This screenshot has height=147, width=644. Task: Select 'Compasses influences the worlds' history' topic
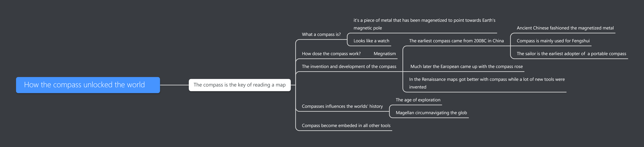342,106
